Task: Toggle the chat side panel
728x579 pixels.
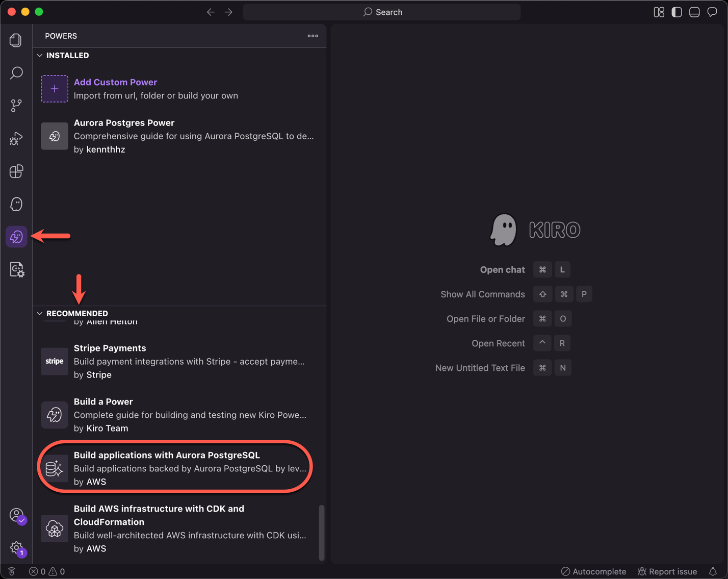Action: pos(712,12)
